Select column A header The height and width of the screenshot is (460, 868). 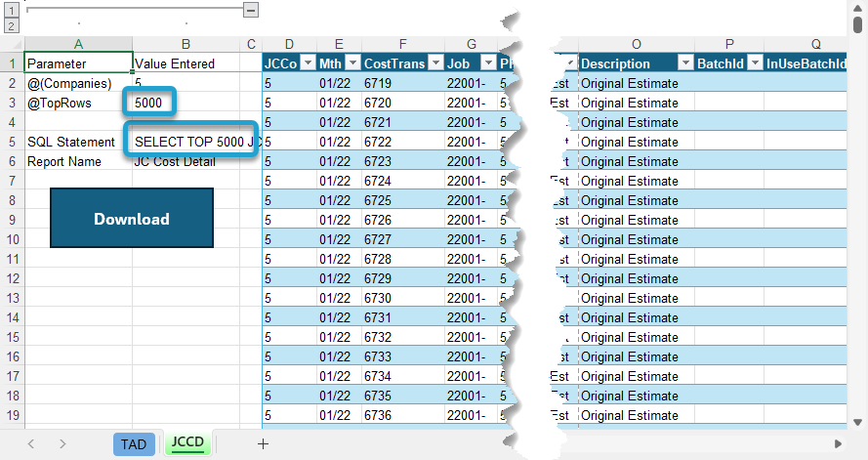tap(79, 44)
